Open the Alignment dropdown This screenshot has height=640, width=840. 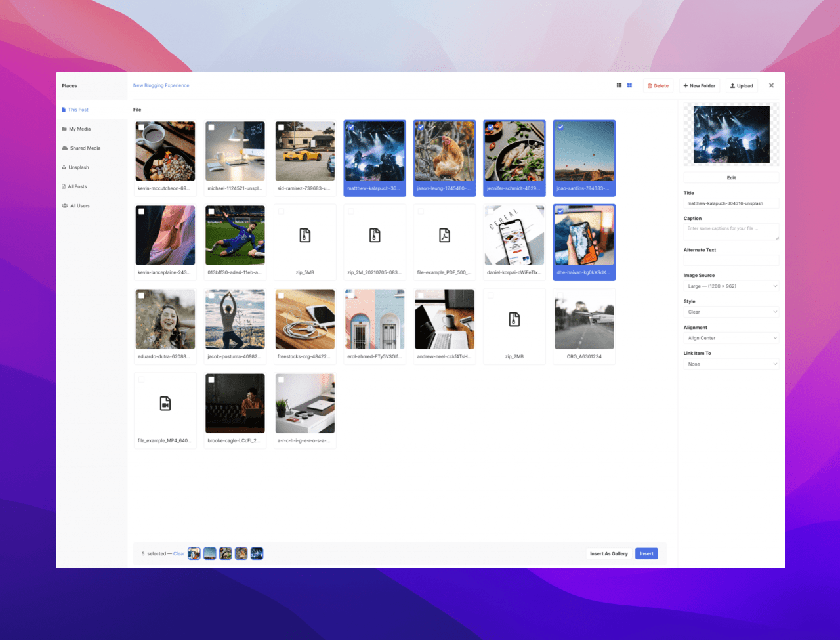(731, 338)
